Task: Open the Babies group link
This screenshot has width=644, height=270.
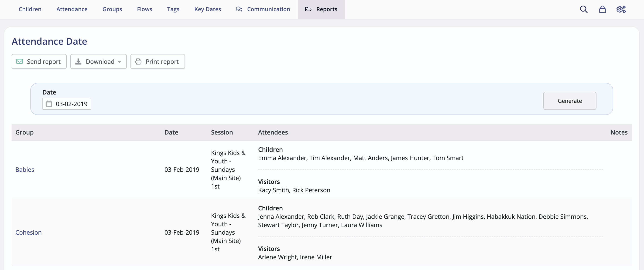Action: point(25,170)
